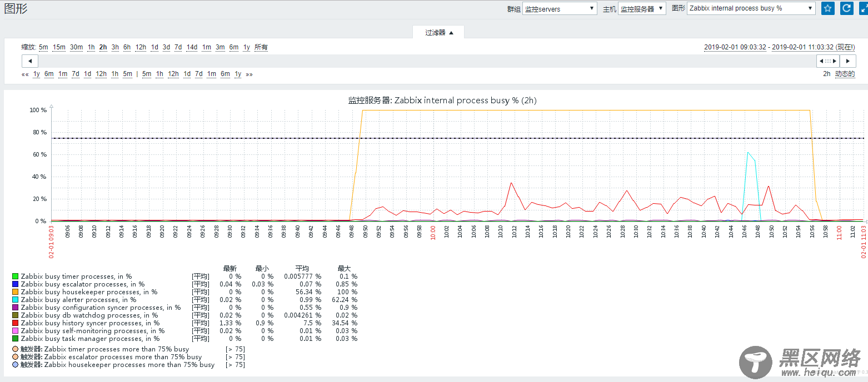Set zoom to 3h
This screenshot has height=382, width=868.
(x=115, y=47)
